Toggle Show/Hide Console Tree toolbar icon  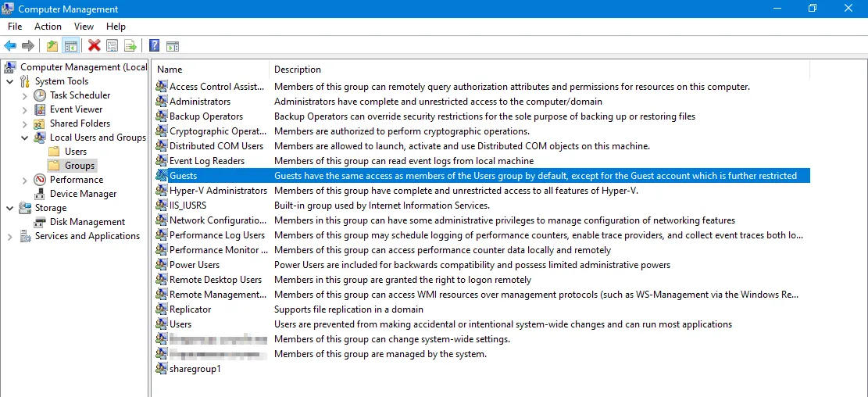pos(70,46)
